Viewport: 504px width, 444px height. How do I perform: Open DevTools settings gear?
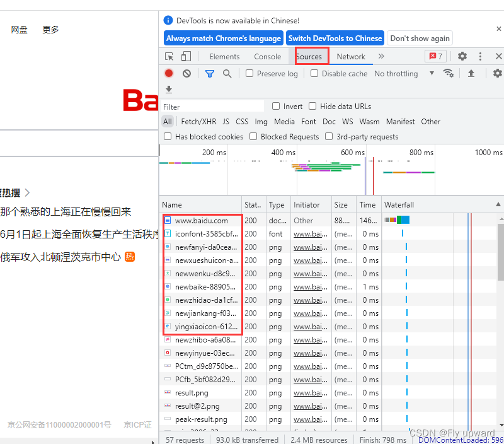pos(462,56)
